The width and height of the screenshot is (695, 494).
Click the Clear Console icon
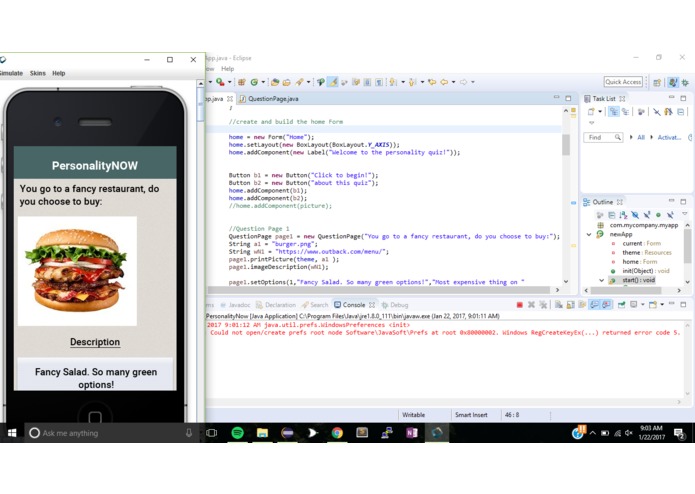coord(558,305)
